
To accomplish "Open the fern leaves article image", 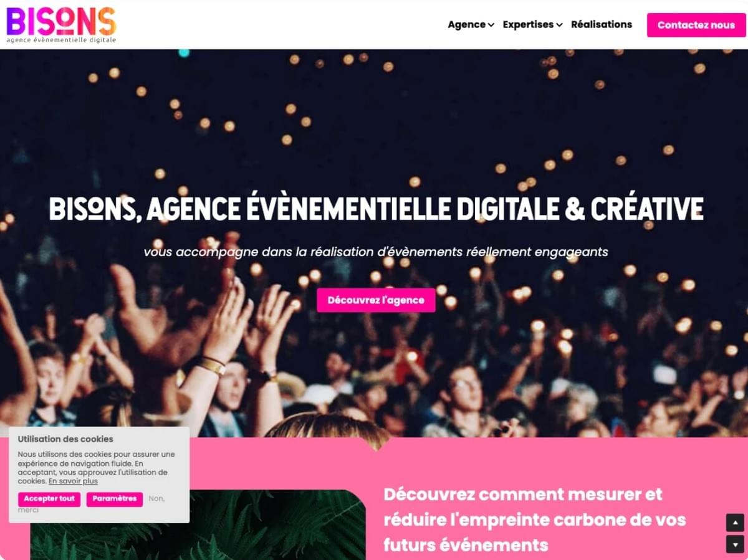I will (x=198, y=524).
